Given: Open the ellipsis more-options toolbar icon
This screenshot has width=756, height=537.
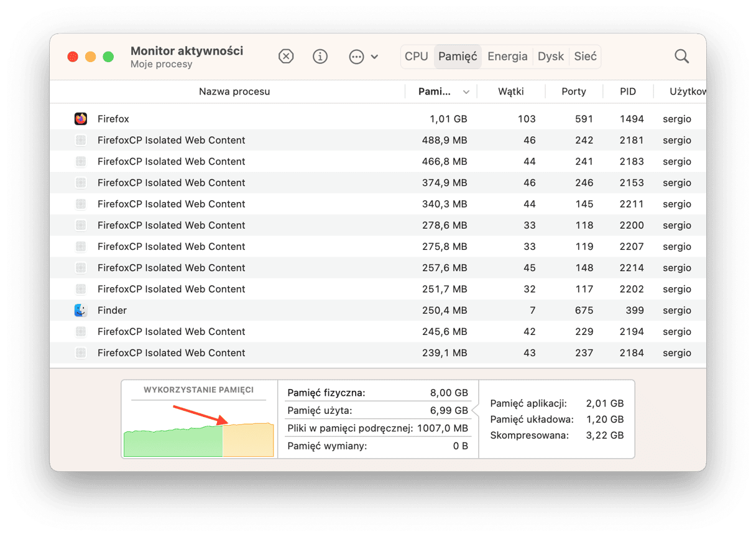Looking at the screenshot, I should [356, 57].
